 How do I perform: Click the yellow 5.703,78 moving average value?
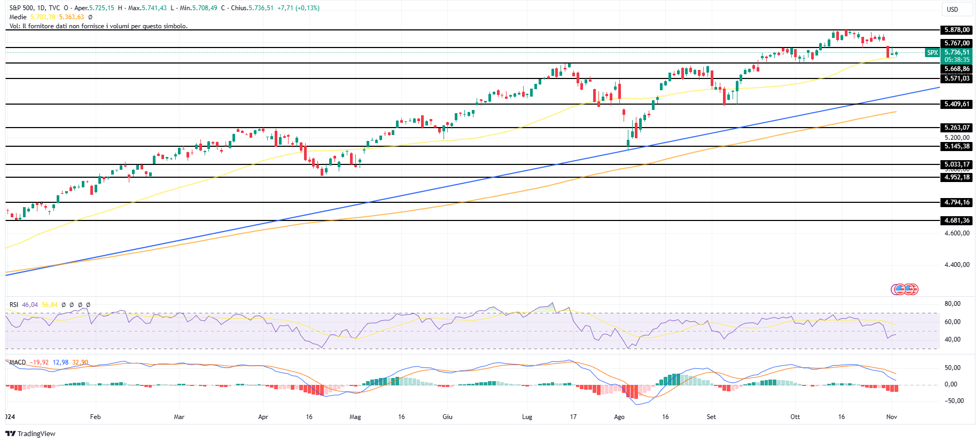(x=43, y=17)
